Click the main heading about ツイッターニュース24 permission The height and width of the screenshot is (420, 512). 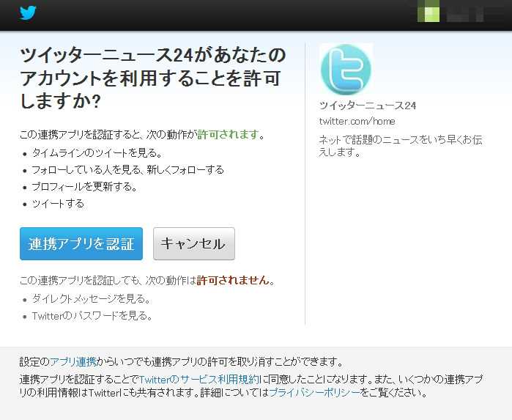click(x=153, y=78)
